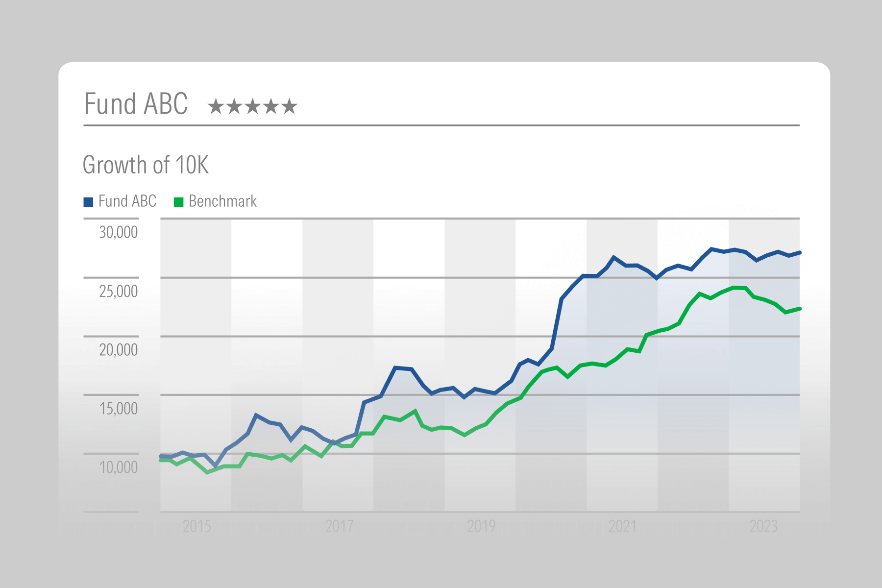Select the 2019 x-axis year label
This screenshot has height=588, width=882.
(481, 526)
